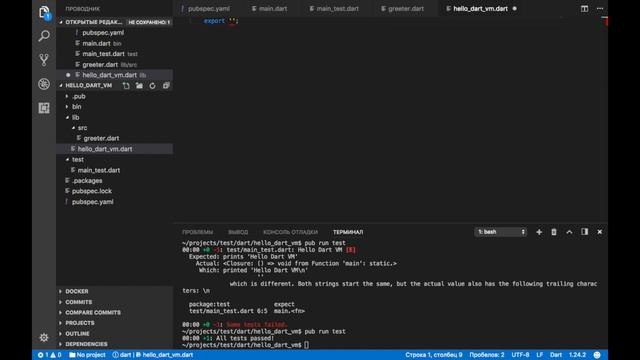This screenshot has width=640, height=360.
Task: Open the Explorer view in activity bar
Action: pyautogui.click(x=44, y=13)
